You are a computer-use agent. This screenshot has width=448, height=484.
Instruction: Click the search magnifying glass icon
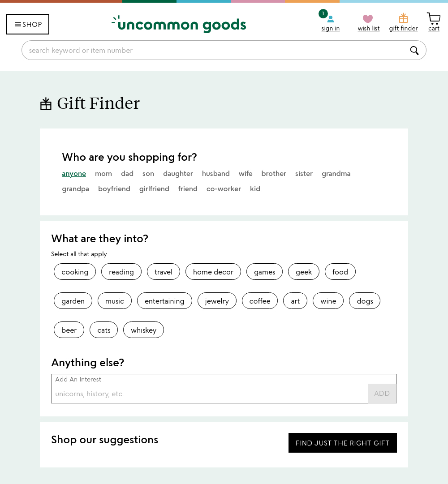[x=414, y=50]
